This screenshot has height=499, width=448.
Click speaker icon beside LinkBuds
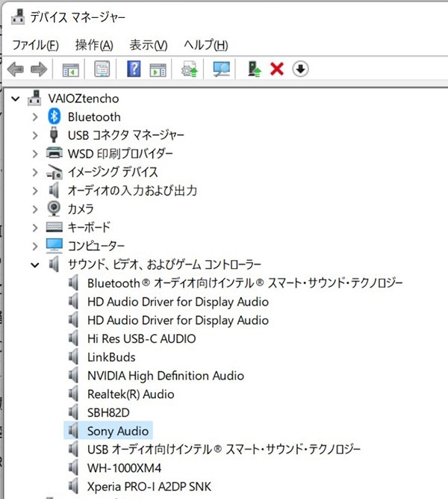pos(73,357)
